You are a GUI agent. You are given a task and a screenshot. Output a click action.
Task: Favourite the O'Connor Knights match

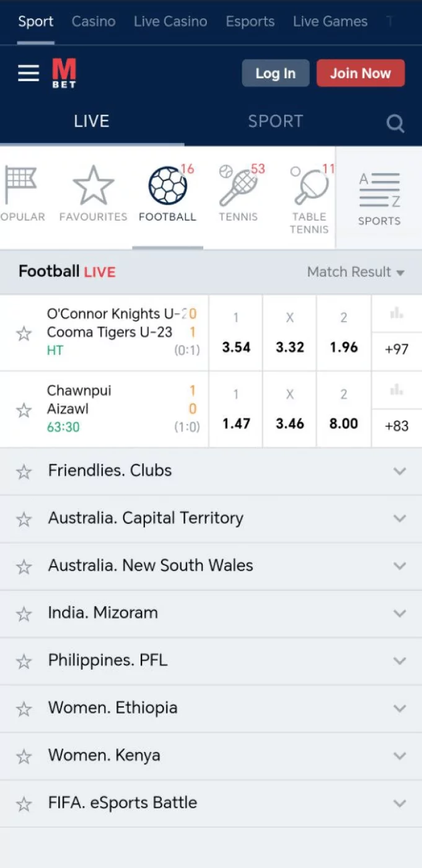tap(24, 332)
